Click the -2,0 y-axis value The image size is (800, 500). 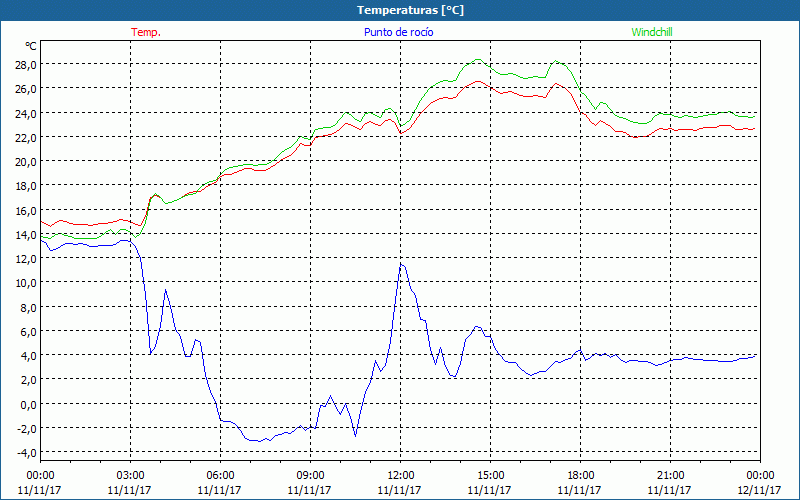tap(27, 429)
